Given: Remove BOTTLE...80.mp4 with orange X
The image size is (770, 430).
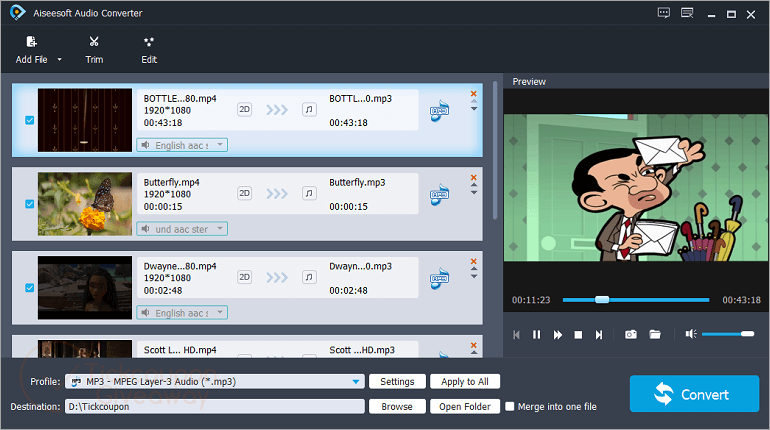Looking at the screenshot, I should pyautogui.click(x=473, y=93).
